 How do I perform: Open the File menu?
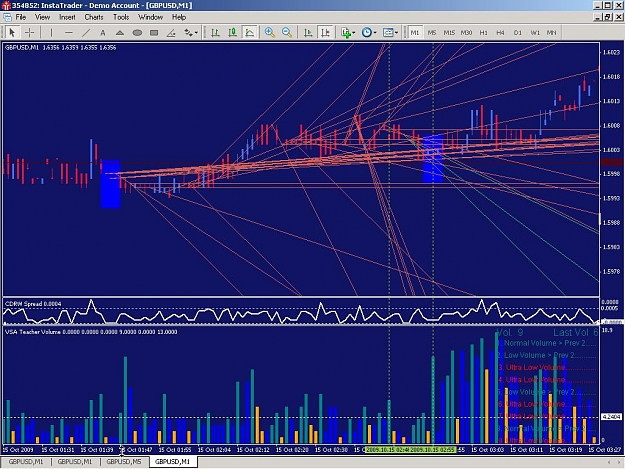[x=21, y=17]
